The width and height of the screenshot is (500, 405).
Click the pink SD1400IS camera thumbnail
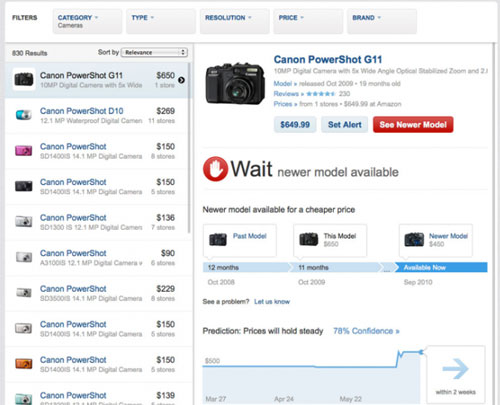(x=24, y=151)
